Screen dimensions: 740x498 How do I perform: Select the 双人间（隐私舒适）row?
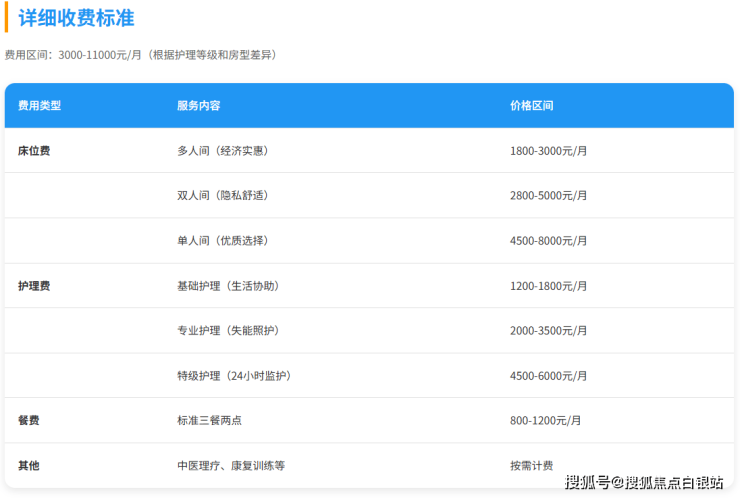click(x=222, y=196)
